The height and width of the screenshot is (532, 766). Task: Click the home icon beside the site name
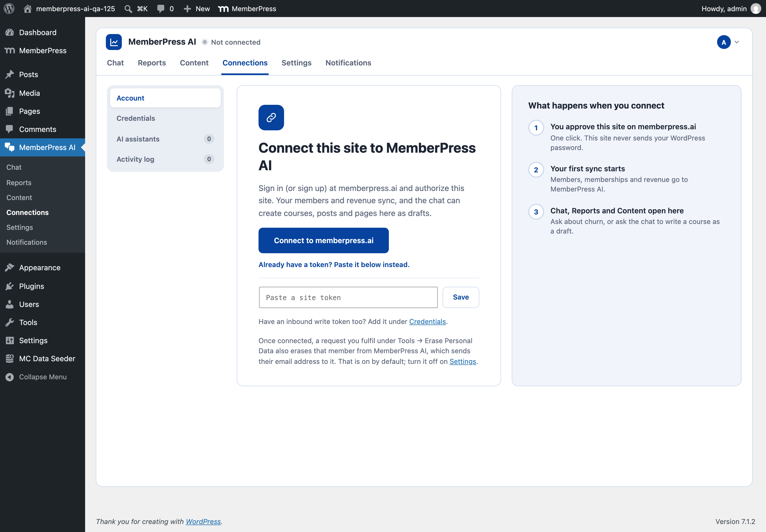28,8
